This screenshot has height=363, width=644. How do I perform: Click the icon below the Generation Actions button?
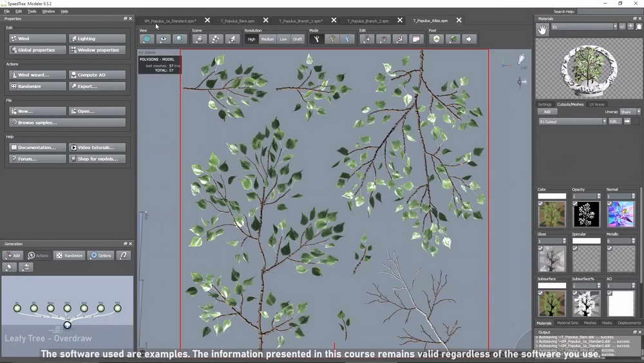(26, 268)
